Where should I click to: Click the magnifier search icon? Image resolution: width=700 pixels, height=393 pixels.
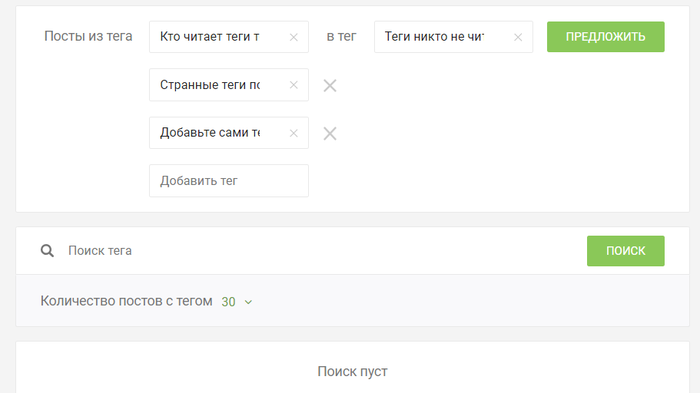(x=47, y=251)
